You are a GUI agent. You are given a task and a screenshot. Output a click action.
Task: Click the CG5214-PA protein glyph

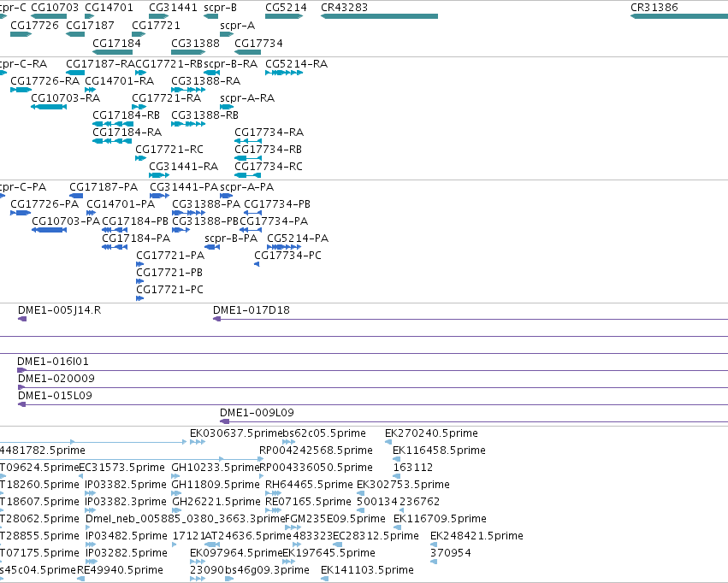point(284,247)
